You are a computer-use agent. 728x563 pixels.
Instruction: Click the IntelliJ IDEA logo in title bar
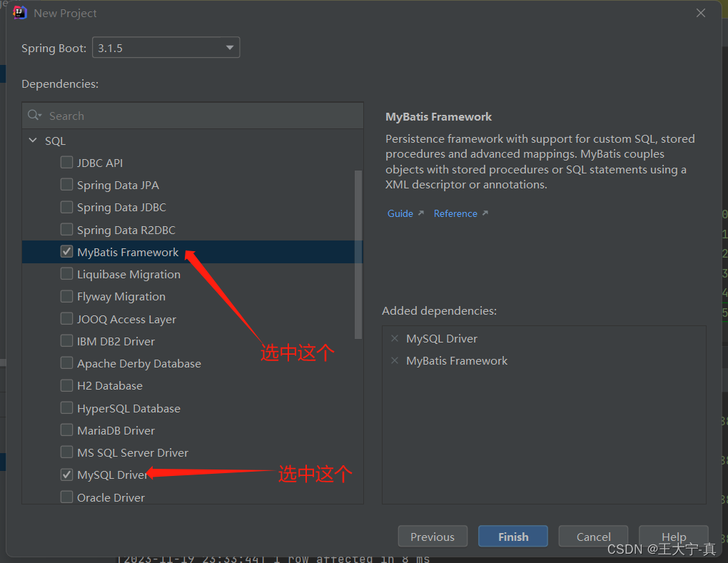[20, 13]
